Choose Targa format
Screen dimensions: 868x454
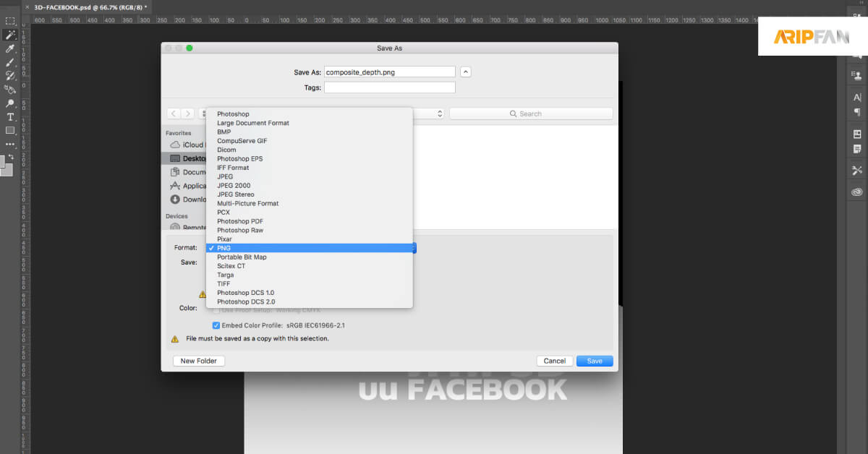pos(309,275)
